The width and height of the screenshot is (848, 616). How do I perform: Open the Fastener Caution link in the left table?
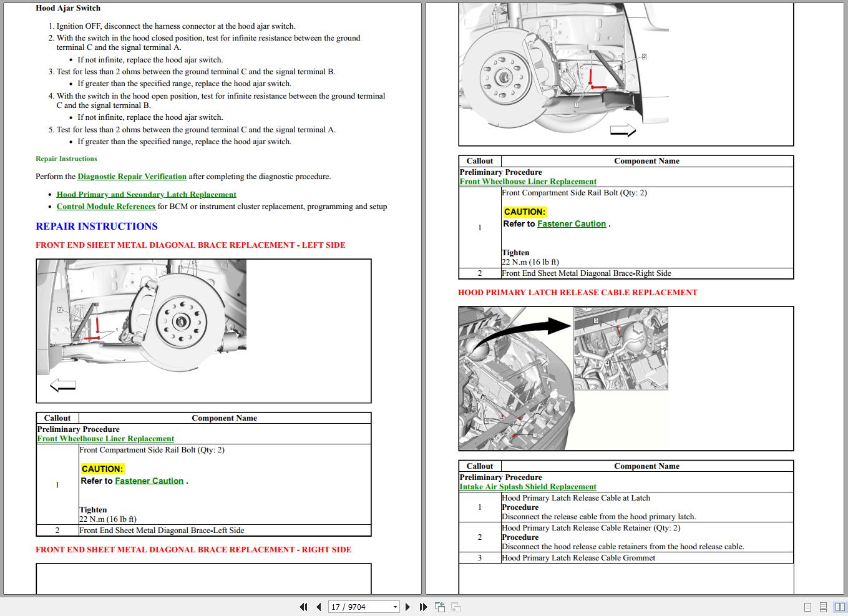(149, 481)
